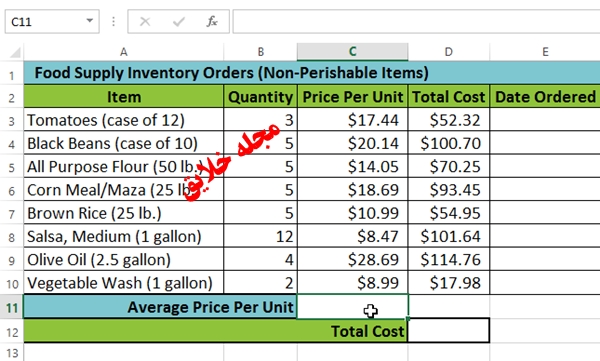Viewport: 600px width, 361px height.
Task: Click the $93.45 total cost cell
Action: [x=449, y=190]
